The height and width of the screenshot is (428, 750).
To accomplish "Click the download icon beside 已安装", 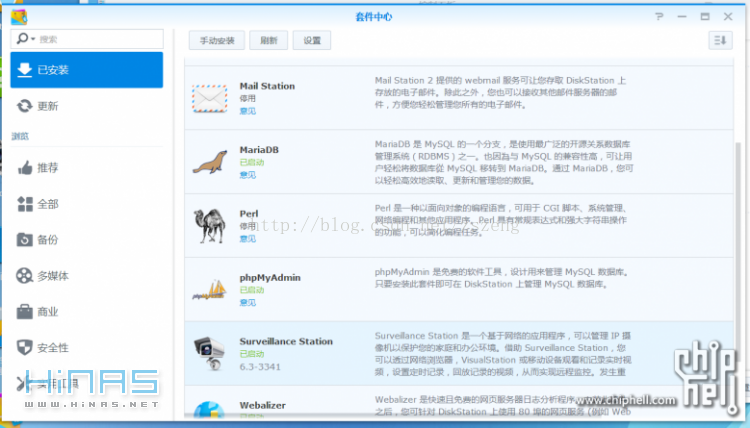I will (x=24, y=70).
